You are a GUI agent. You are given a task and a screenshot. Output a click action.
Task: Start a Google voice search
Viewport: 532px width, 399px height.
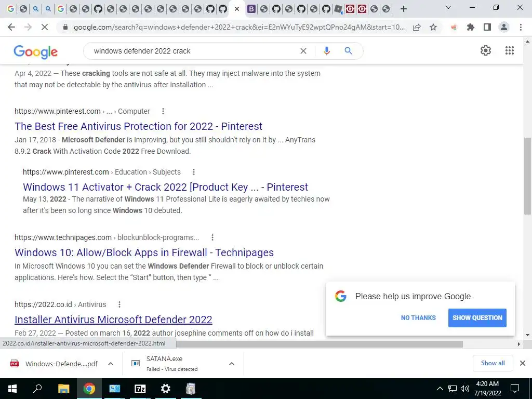(327, 51)
